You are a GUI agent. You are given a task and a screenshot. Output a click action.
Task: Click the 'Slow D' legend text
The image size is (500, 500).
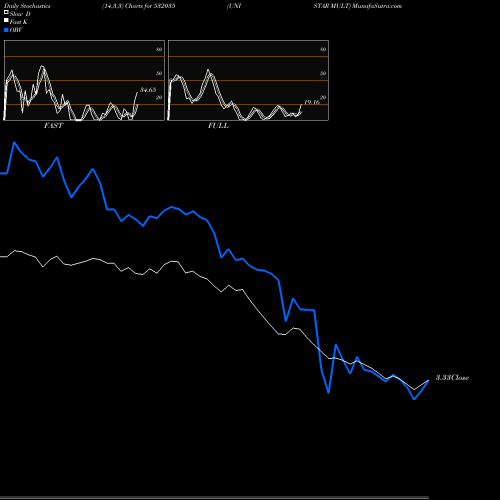[x=20, y=14]
